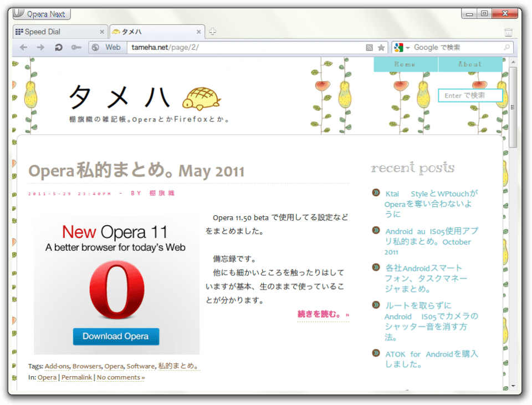Click the forward navigation arrow
This screenshot has height=405, width=532.
click(x=40, y=47)
